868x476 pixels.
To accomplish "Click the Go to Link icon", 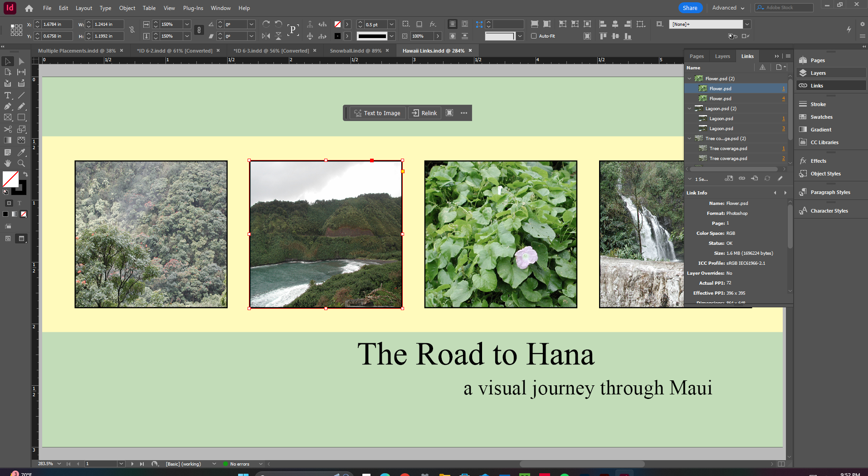I will tap(754, 179).
